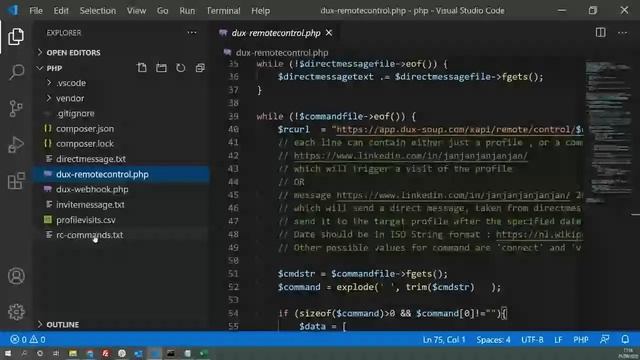Open the Search view in activity bar
This screenshot has height=360, width=640.
coord(16,72)
